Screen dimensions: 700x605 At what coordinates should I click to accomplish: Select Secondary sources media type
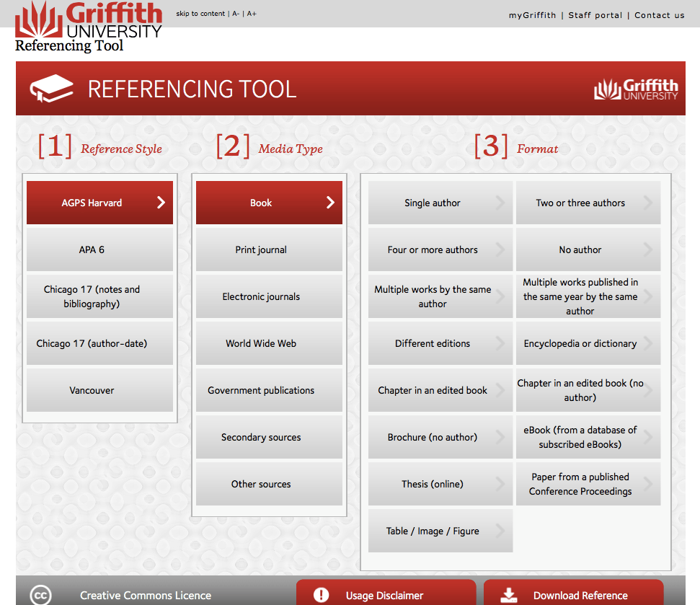(269, 437)
